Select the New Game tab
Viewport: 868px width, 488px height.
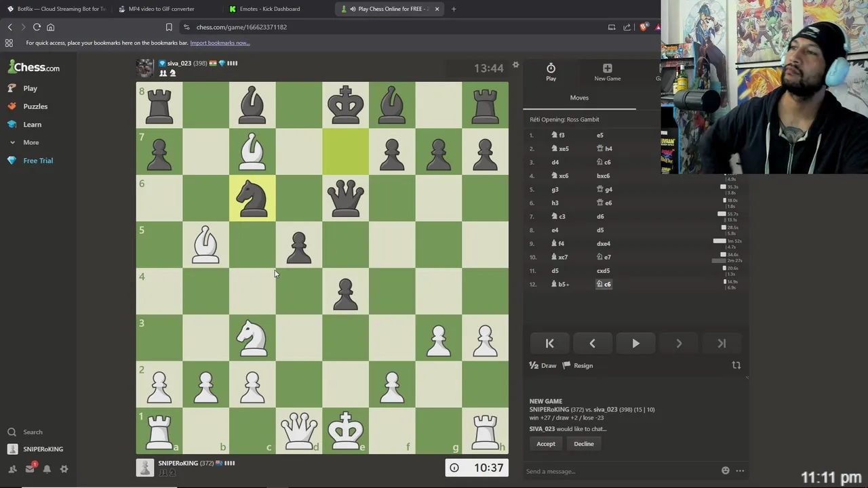(x=607, y=72)
